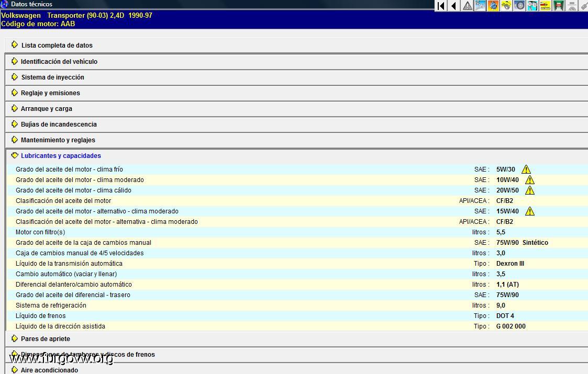Viewport: 588px width, 374px height.
Task: Select 'Grado del aceite del motor - clima cálido' label
Action: point(73,190)
